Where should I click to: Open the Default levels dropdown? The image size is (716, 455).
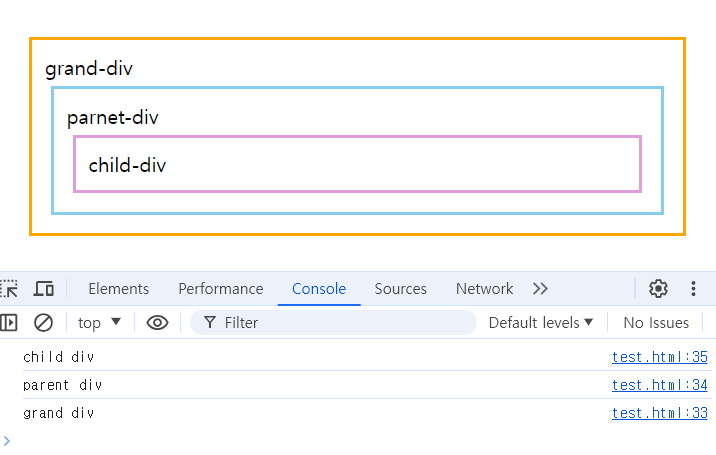point(541,323)
